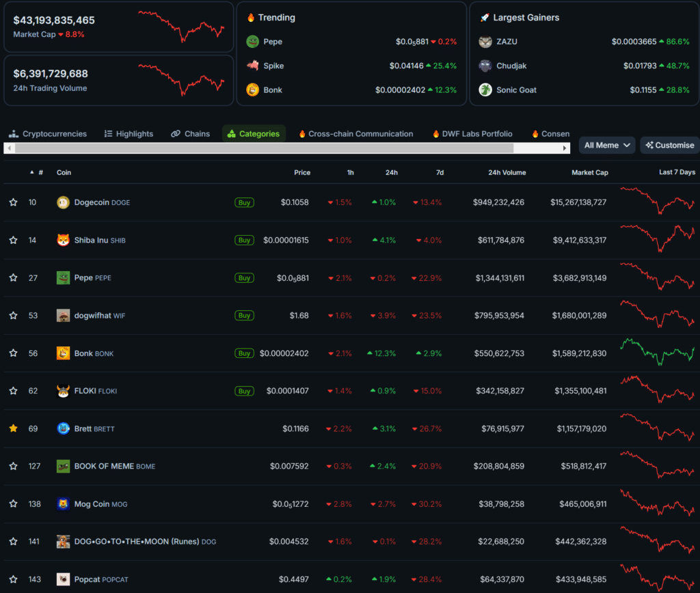Image resolution: width=700 pixels, height=593 pixels.
Task: Sort by Price column header
Action: [x=302, y=173]
